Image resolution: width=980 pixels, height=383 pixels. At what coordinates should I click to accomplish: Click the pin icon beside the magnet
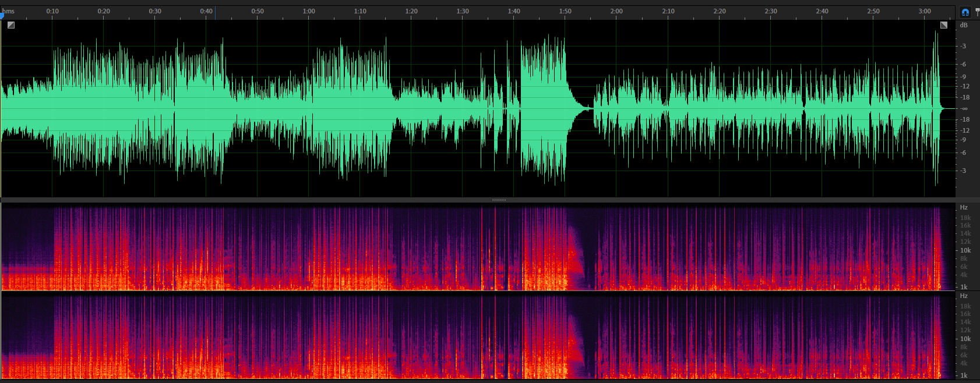tap(977, 12)
